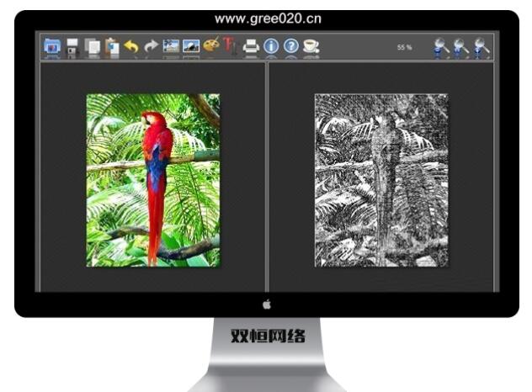This screenshot has width=532, height=392.
Task: Select the black-and-white sketch preview image
Action: [381, 180]
